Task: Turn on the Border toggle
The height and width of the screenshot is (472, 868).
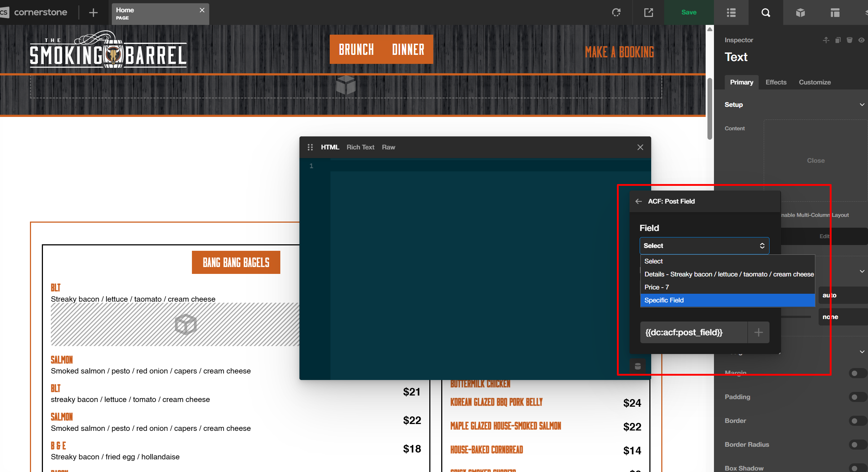Action: pos(857,421)
